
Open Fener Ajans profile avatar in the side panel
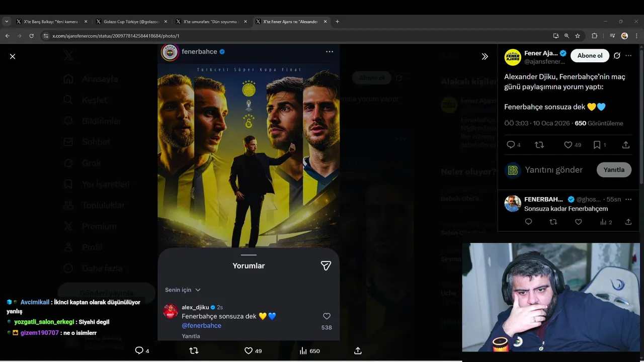[x=513, y=57]
